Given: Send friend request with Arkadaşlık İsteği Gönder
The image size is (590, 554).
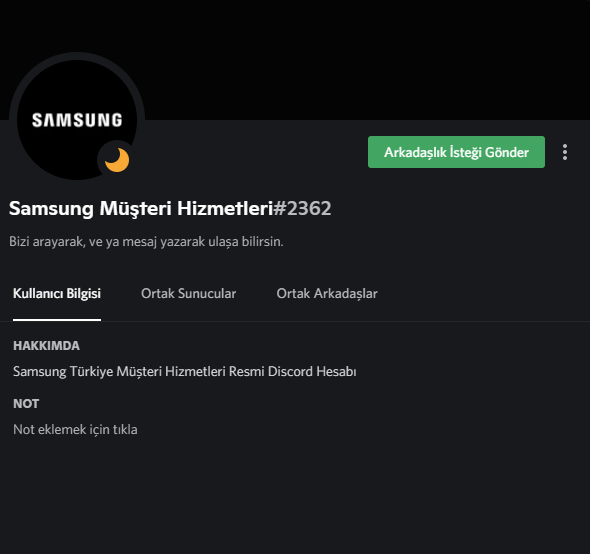Looking at the screenshot, I should [x=456, y=152].
